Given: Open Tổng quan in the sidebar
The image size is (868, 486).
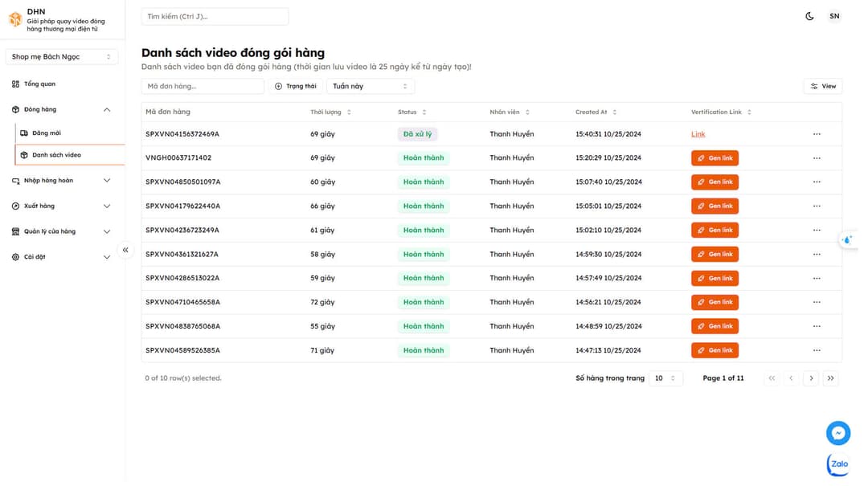Looking at the screenshot, I should pos(40,84).
